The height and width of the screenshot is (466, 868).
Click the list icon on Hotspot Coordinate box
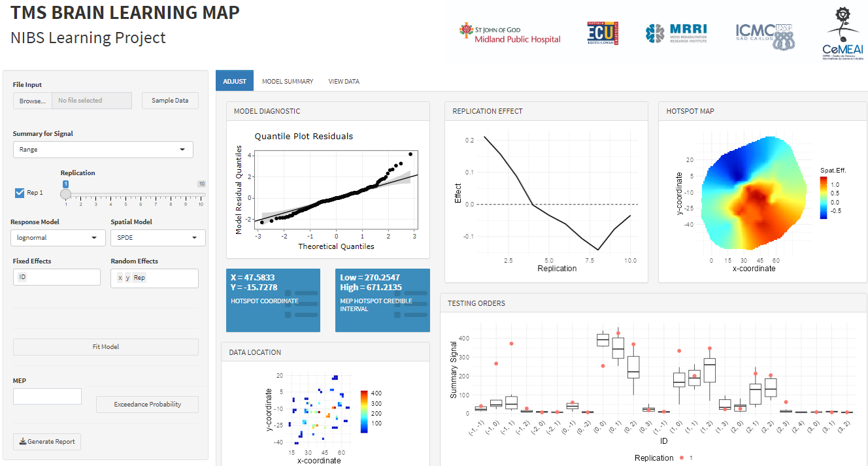pos(300,305)
